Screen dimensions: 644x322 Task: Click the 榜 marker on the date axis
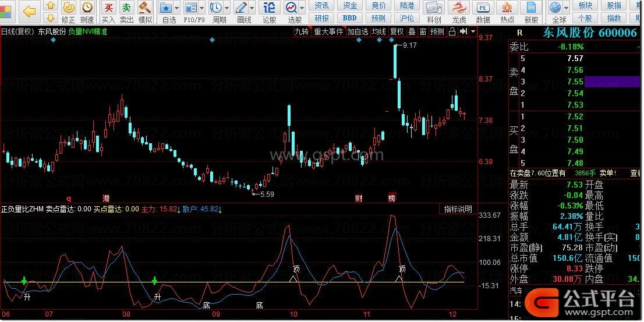pyautogui.click(x=392, y=199)
